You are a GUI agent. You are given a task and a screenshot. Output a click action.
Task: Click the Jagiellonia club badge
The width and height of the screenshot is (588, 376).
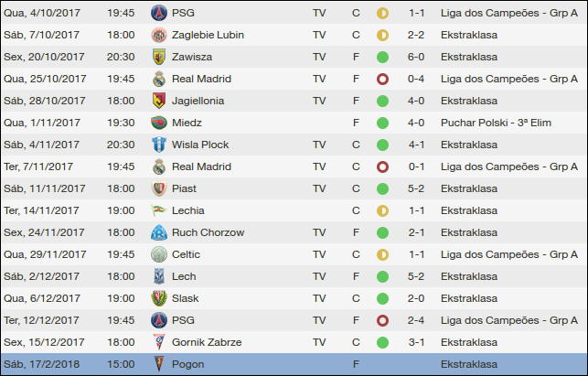click(x=158, y=101)
